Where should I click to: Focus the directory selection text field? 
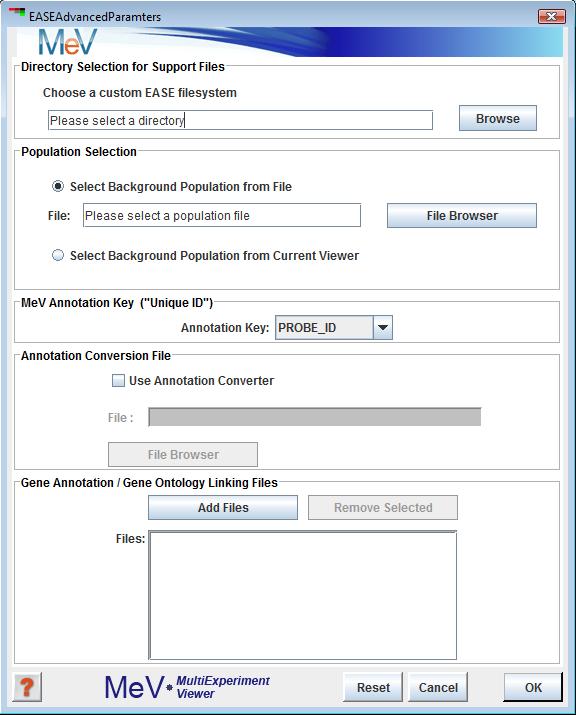click(x=240, y=120)
